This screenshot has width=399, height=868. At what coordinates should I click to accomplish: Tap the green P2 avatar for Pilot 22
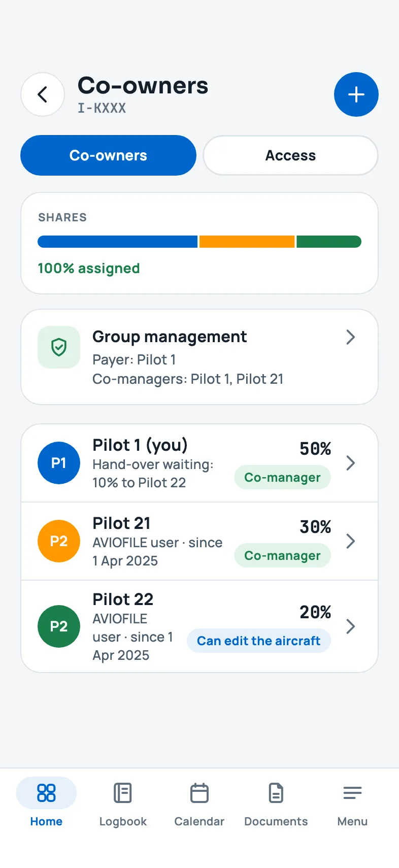pyautogui.click(x=59, y=626)
